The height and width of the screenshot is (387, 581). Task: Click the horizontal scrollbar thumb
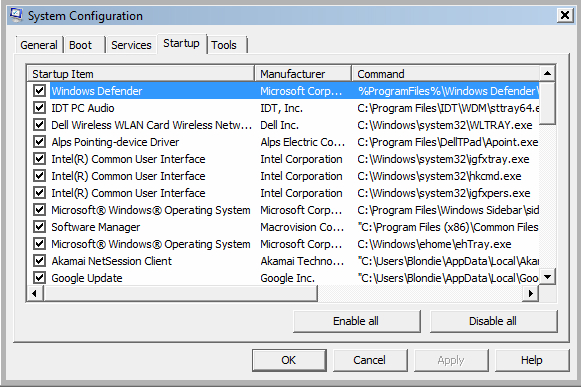point(180,294)
